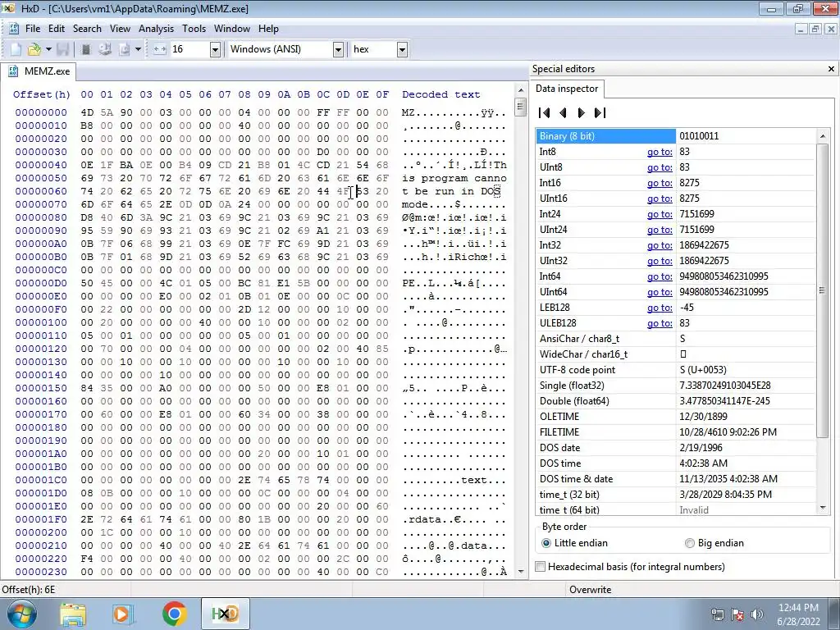The height and width of the screenshot is (630, 840).
Task: Select the Little endian byte order
Action: coord(575,543)
